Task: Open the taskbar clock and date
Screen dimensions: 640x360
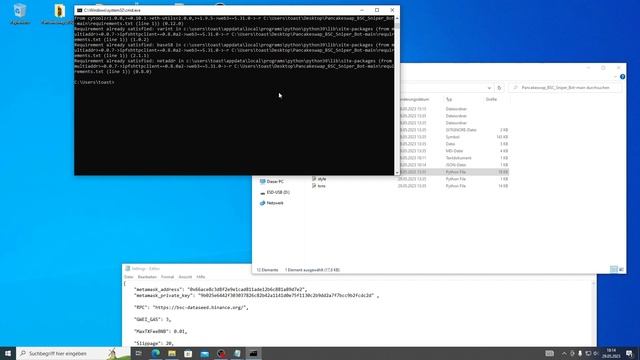Action: (611, 353)
